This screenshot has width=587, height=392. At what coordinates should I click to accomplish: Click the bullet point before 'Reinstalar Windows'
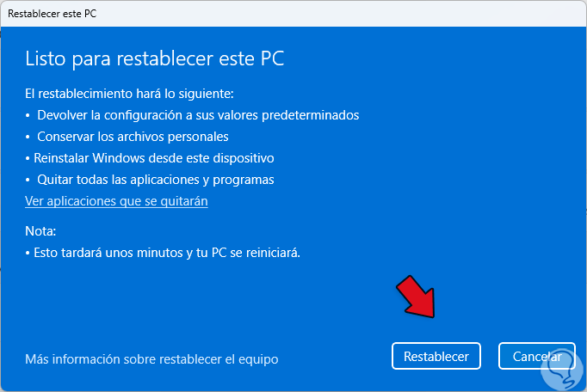point(28,158)
